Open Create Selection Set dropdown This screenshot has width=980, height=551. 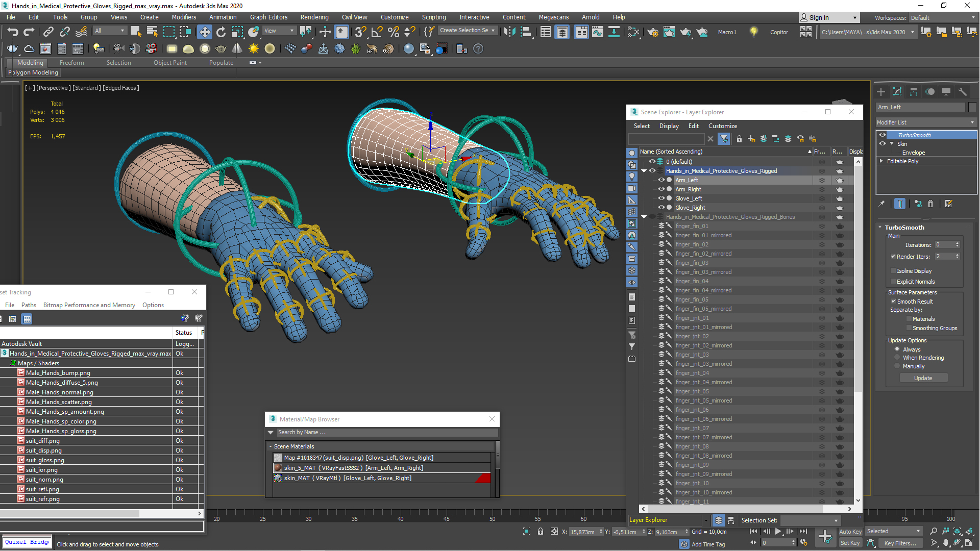click(x=468, y=31)
